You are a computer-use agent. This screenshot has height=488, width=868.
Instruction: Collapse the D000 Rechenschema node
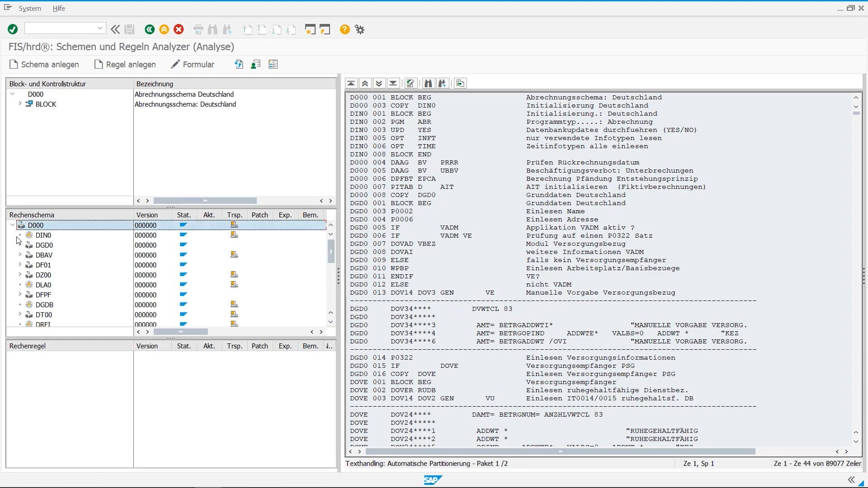(12, 225)
